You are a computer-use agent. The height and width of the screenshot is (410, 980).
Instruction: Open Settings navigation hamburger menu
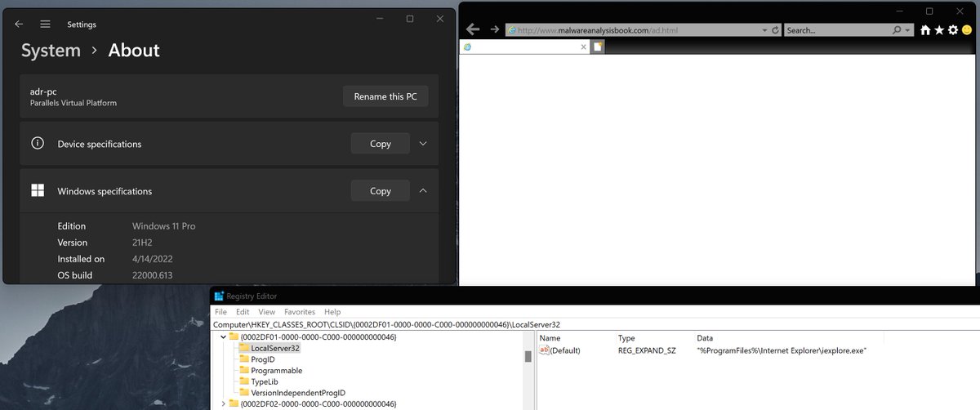tap(45, 25)
